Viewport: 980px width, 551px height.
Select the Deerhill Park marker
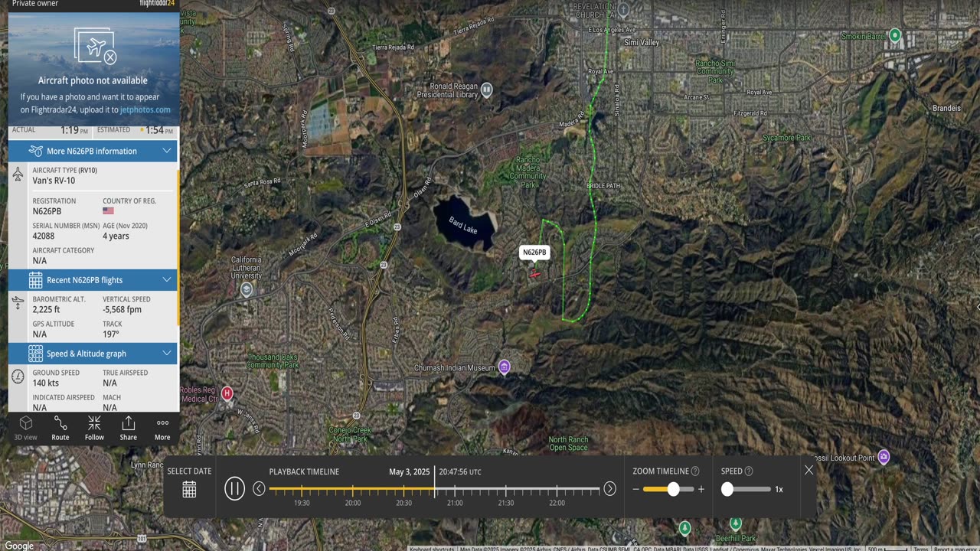click(x=735, y=523)
